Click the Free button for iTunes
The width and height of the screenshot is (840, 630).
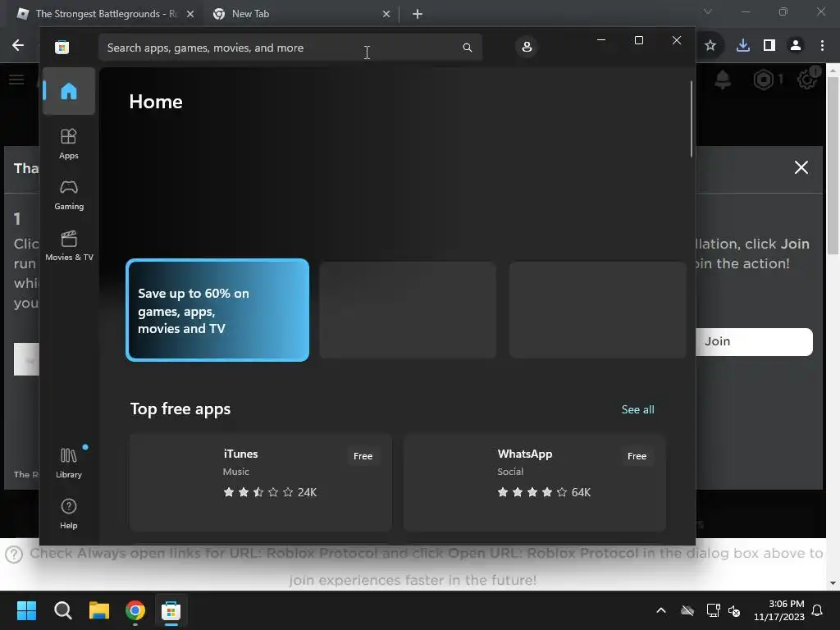363,456
